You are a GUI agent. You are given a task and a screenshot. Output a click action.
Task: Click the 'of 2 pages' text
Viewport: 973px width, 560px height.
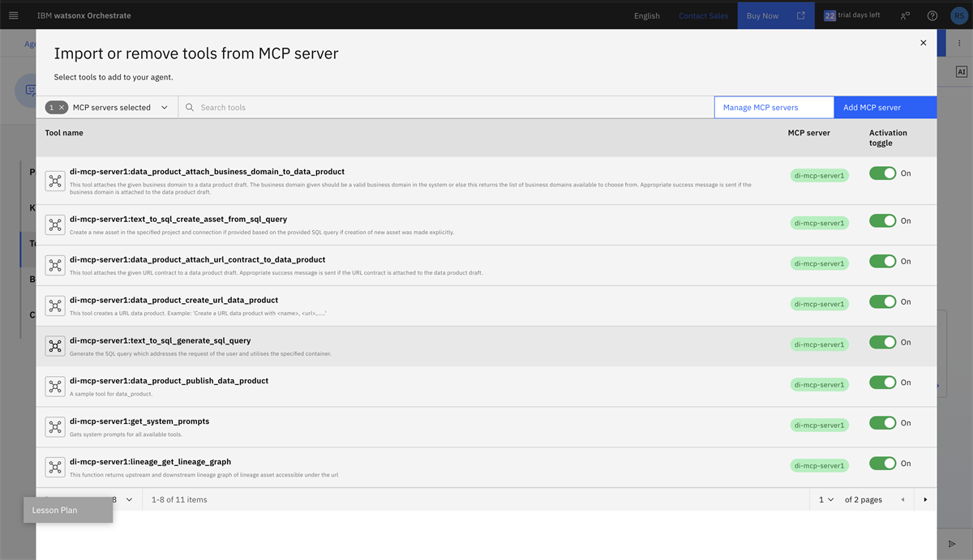pos(864,499)
